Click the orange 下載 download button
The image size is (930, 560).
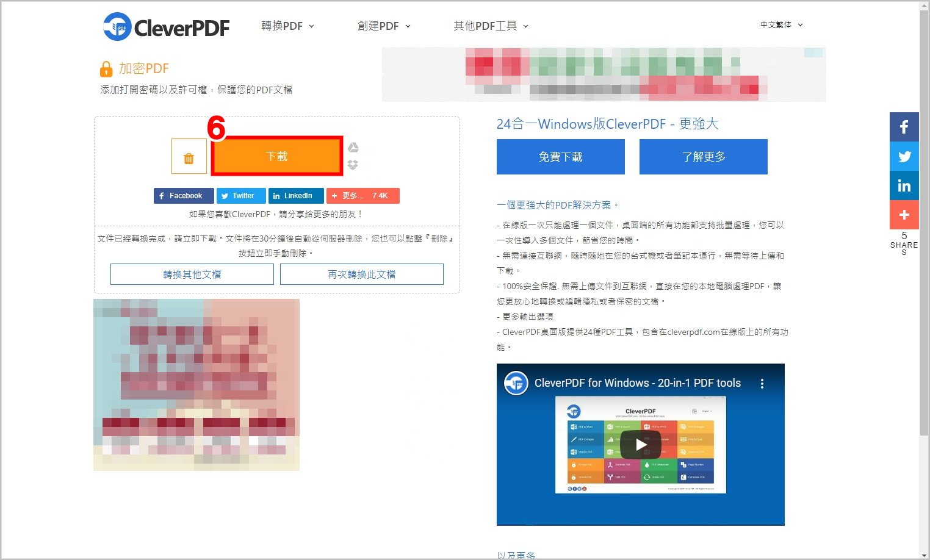click(x=277, y=156)
